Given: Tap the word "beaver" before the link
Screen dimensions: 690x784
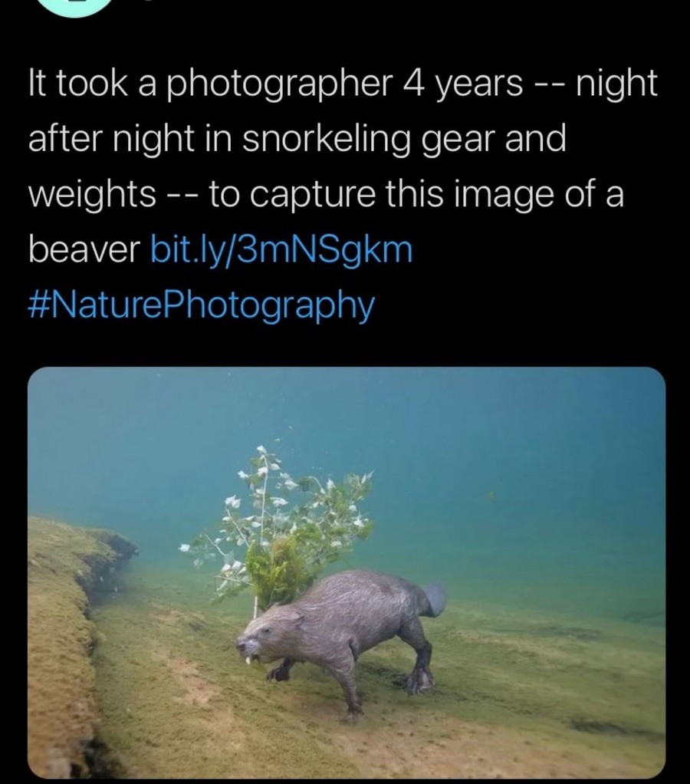Looking at the screenshot, I should tap(84, 250).
